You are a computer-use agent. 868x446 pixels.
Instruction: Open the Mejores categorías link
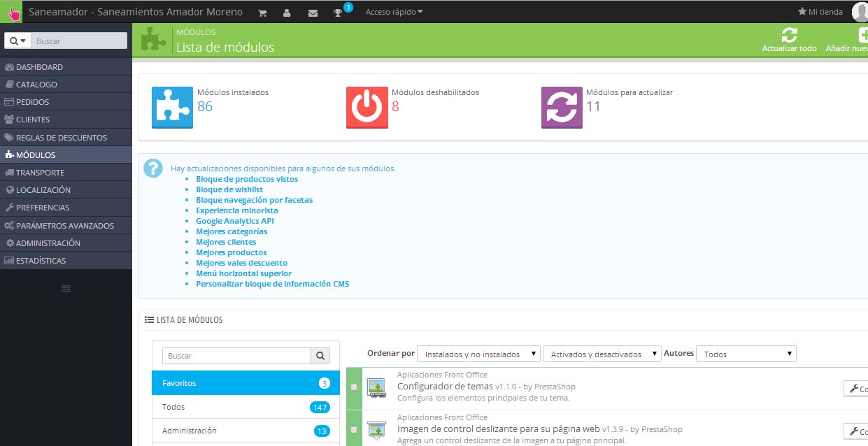[232, 231]
